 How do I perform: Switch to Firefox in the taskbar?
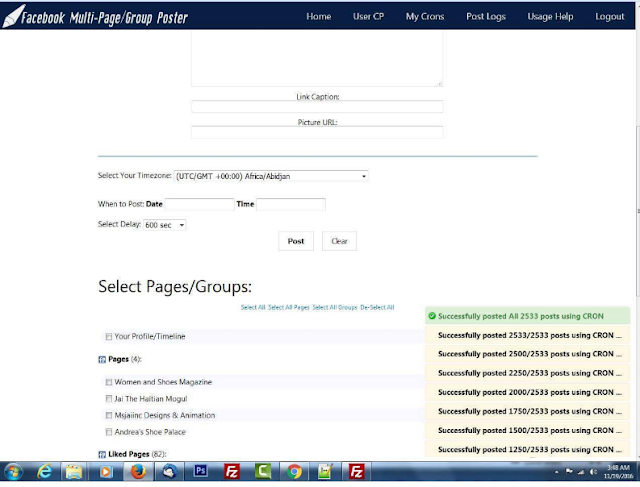139,472
